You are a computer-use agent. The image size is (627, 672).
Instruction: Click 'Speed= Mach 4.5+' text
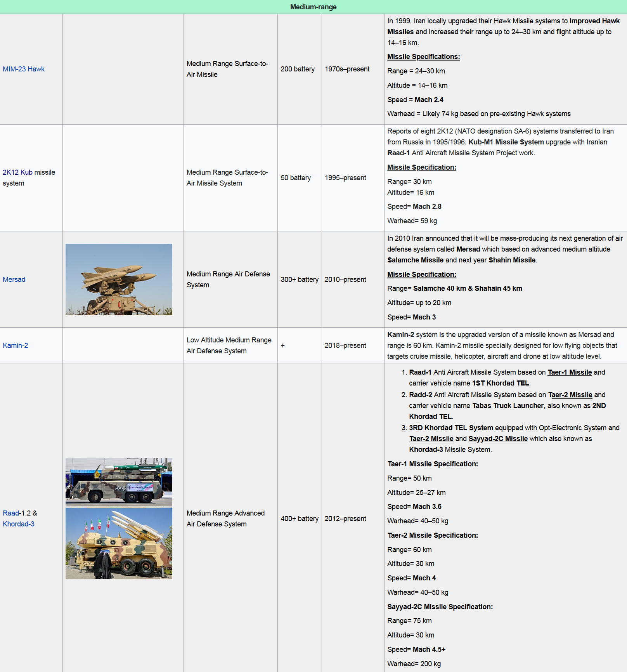coord(416,649)
